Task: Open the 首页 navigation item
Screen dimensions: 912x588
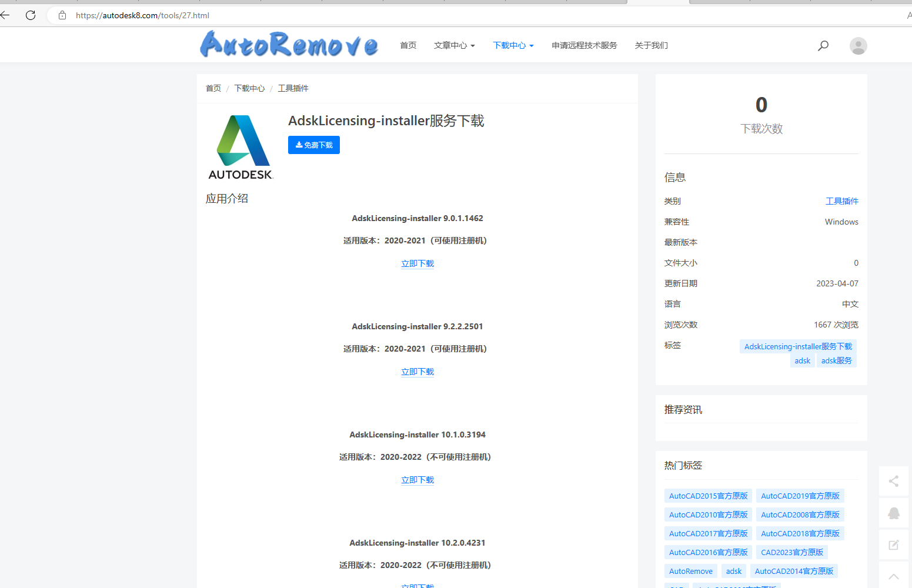Action: point(408,45)
